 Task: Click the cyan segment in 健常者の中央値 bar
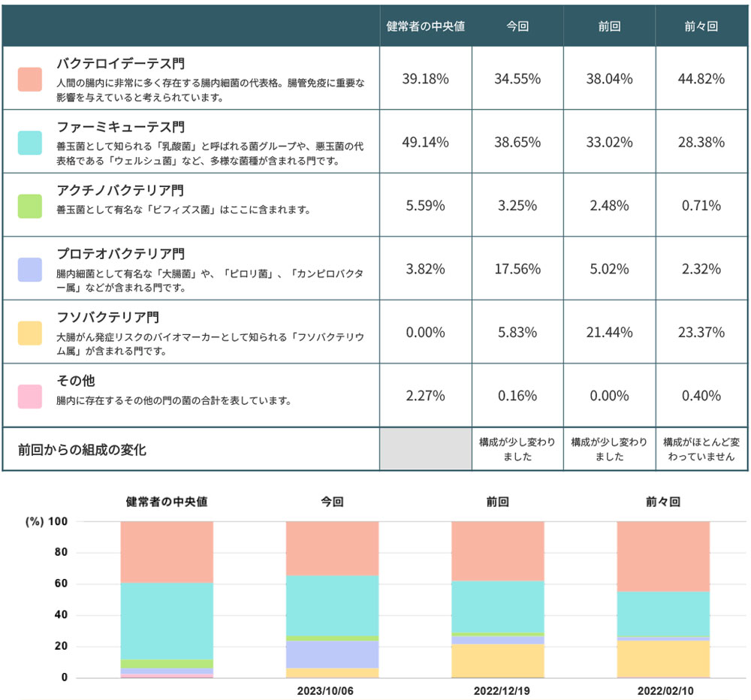click(167, 621)
